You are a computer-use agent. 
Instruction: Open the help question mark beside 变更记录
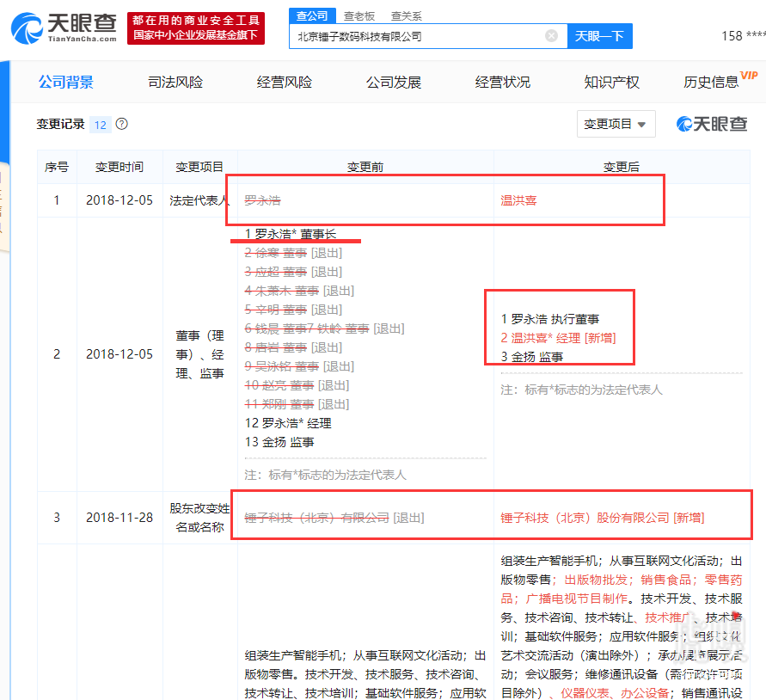click(121, 124)
